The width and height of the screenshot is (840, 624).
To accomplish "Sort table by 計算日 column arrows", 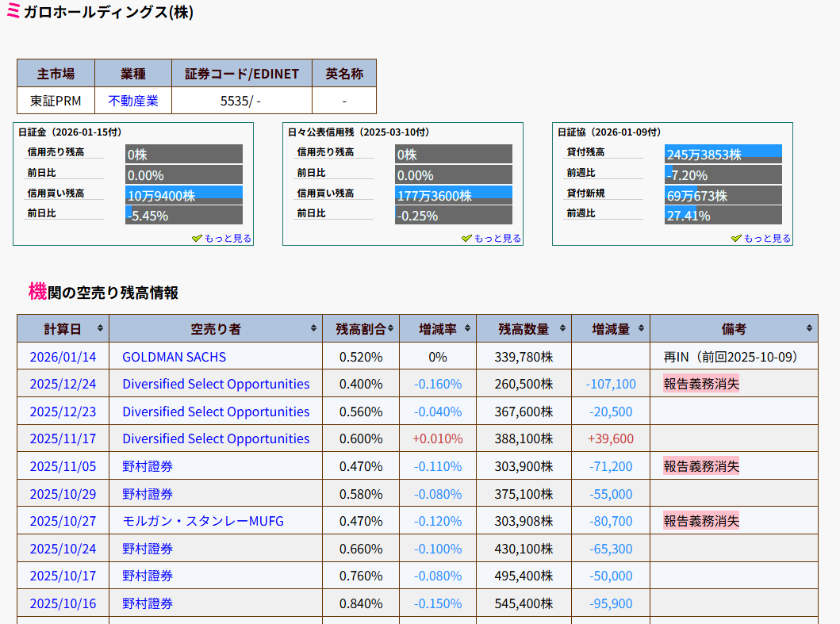I will 100,328.
